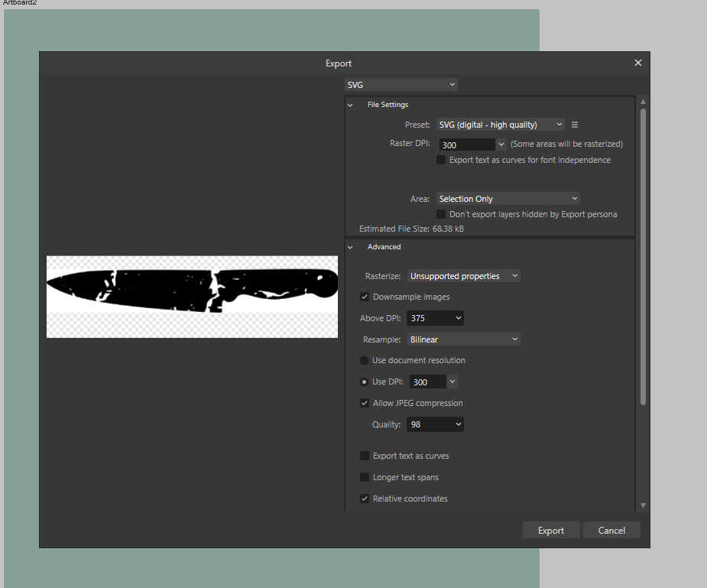Click the scrollbar down arrow

[x=643, y=505]
